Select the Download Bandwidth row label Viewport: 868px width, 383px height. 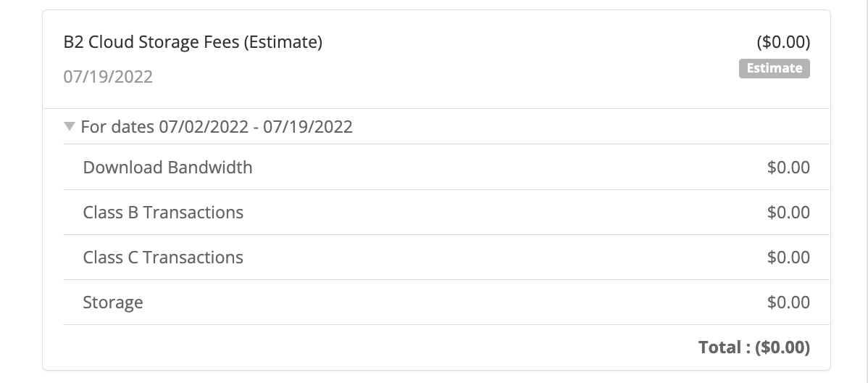(168, 168)
